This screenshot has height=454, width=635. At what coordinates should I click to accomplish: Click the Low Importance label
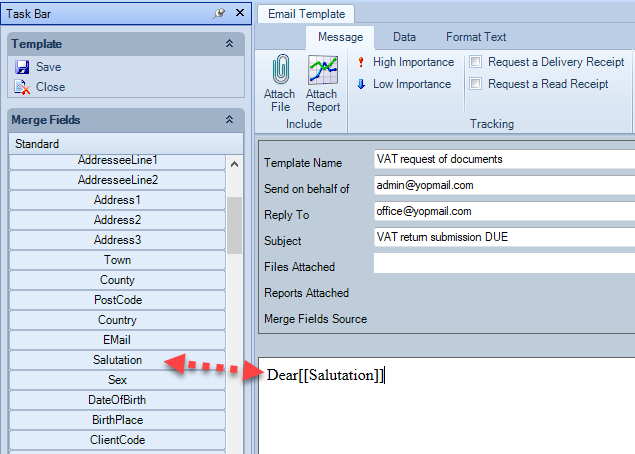412,84
